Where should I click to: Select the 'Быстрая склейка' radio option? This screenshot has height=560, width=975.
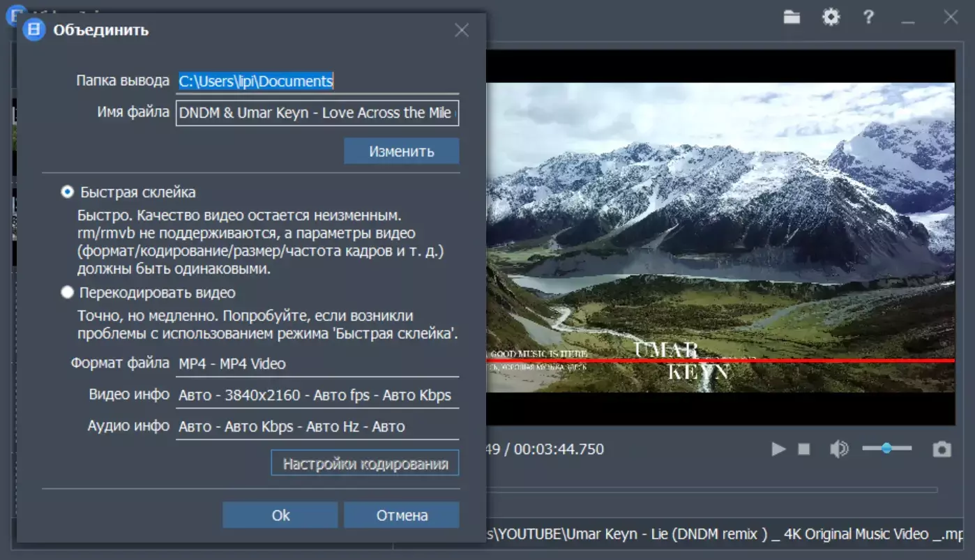point(68,192)
